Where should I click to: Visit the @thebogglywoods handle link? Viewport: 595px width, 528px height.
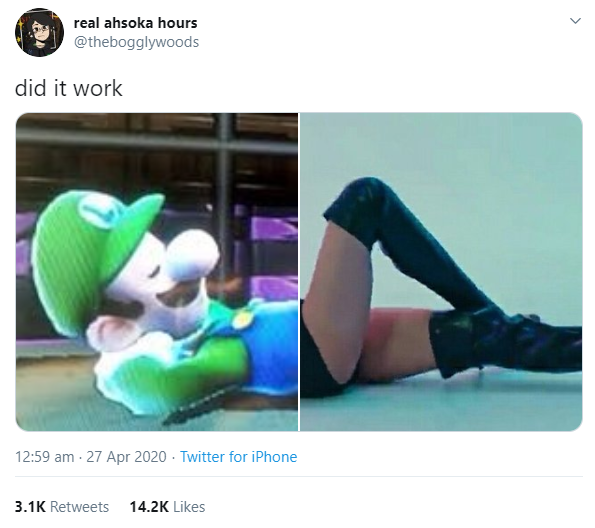pyautogui.click(x=136, y=42)
